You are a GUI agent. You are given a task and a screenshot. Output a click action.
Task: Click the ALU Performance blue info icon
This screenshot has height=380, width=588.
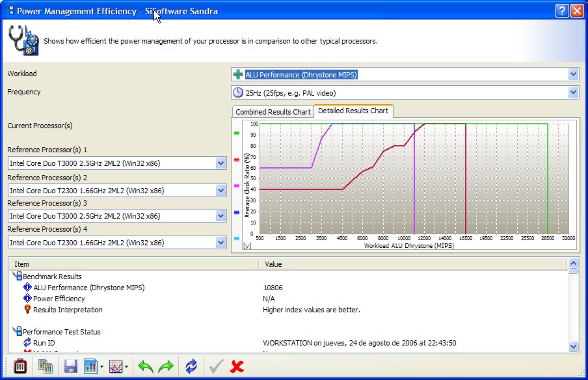coord(27,288)
